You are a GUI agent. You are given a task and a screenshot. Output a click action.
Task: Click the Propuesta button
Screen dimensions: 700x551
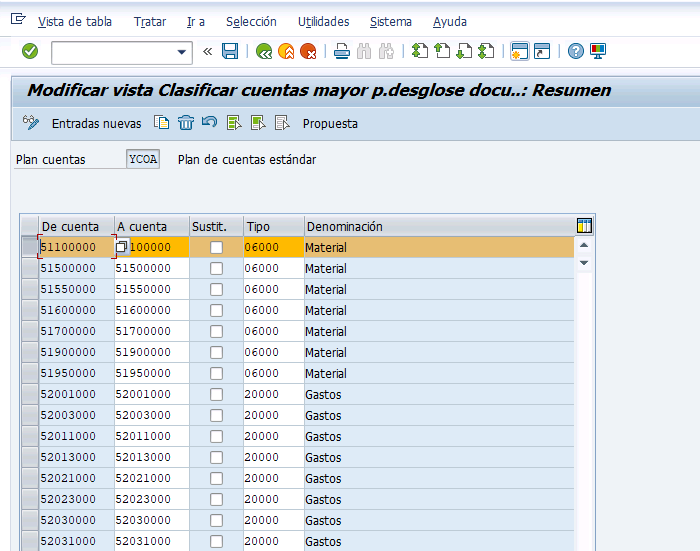point(330,124)
